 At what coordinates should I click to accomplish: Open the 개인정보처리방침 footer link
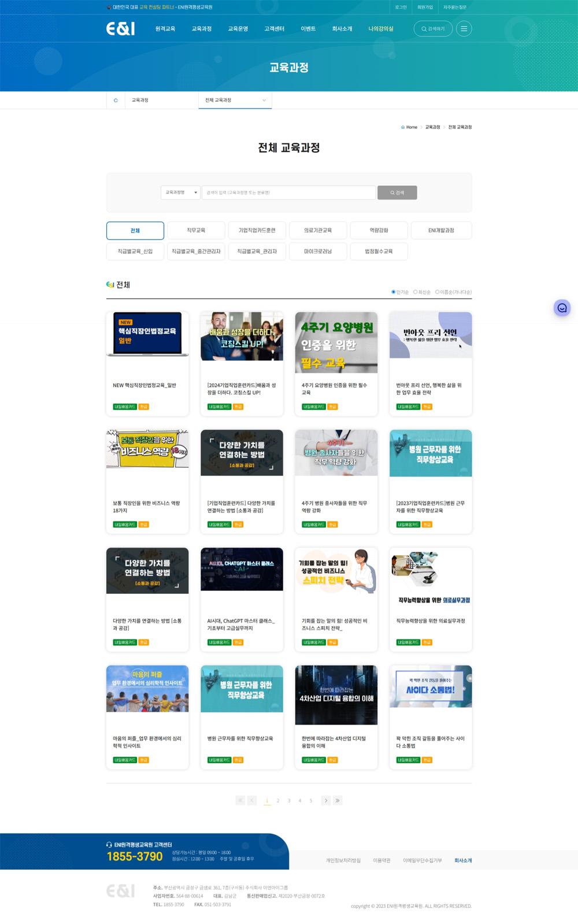[x=343, y=860]
